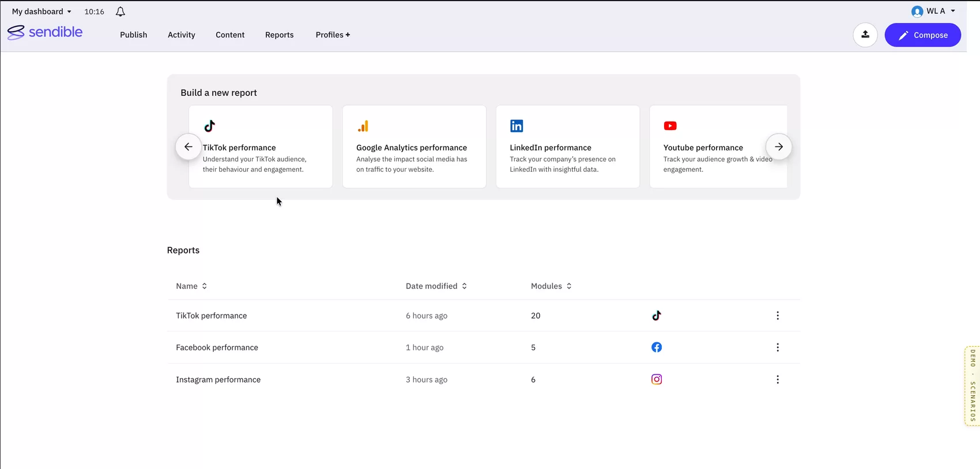
Task: Click modules count 6 for Instagram report
Action: coord(533,380)
